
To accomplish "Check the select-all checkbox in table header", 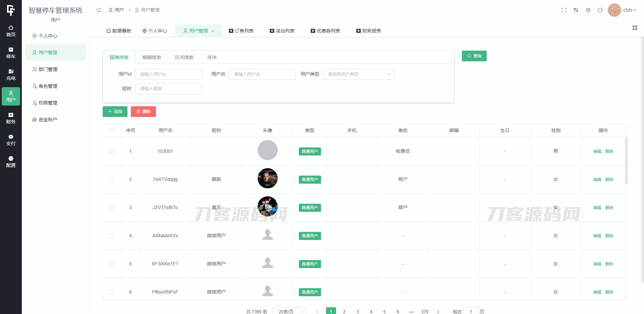I will [112, 130].
